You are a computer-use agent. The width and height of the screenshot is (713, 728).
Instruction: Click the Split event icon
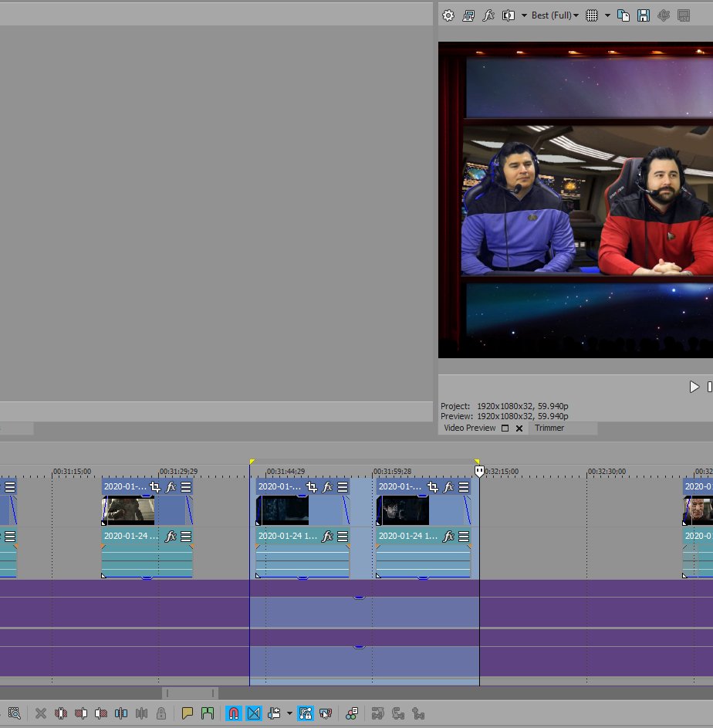(121, 713)
